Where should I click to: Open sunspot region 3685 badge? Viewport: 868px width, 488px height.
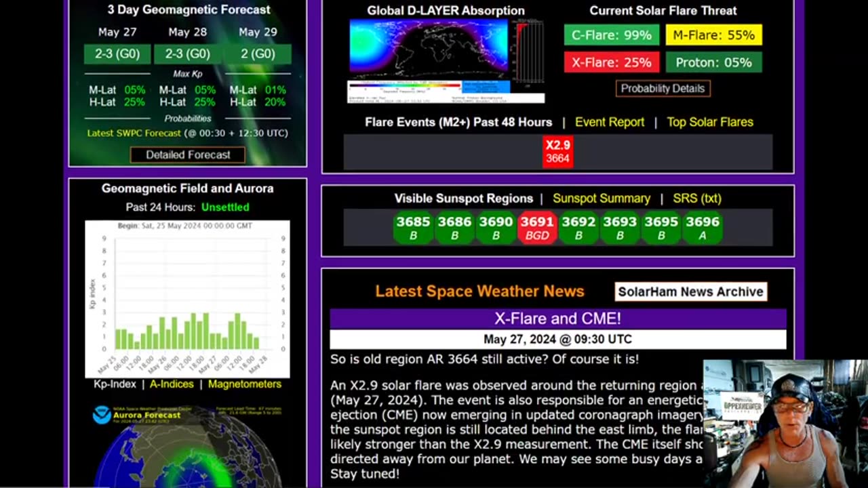[413, 228]
